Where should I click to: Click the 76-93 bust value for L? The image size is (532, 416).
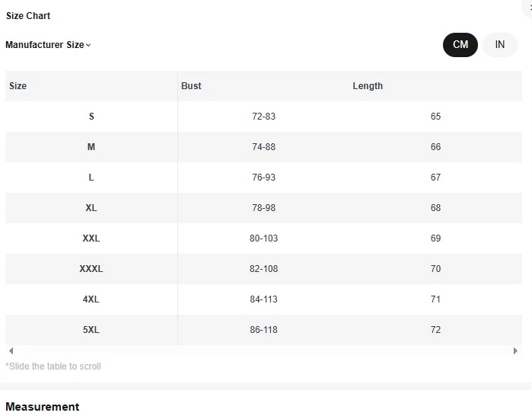point(263,178)
